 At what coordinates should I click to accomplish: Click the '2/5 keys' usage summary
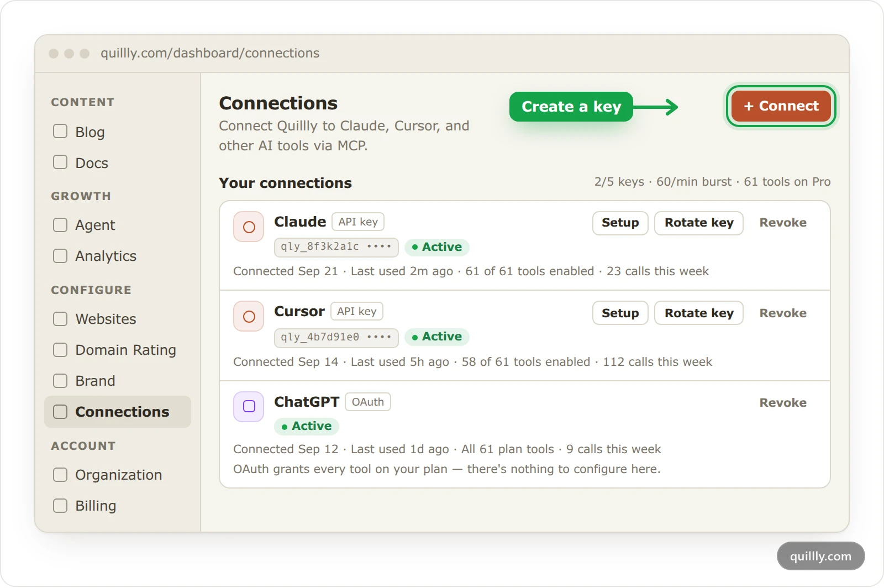(713, 182)
